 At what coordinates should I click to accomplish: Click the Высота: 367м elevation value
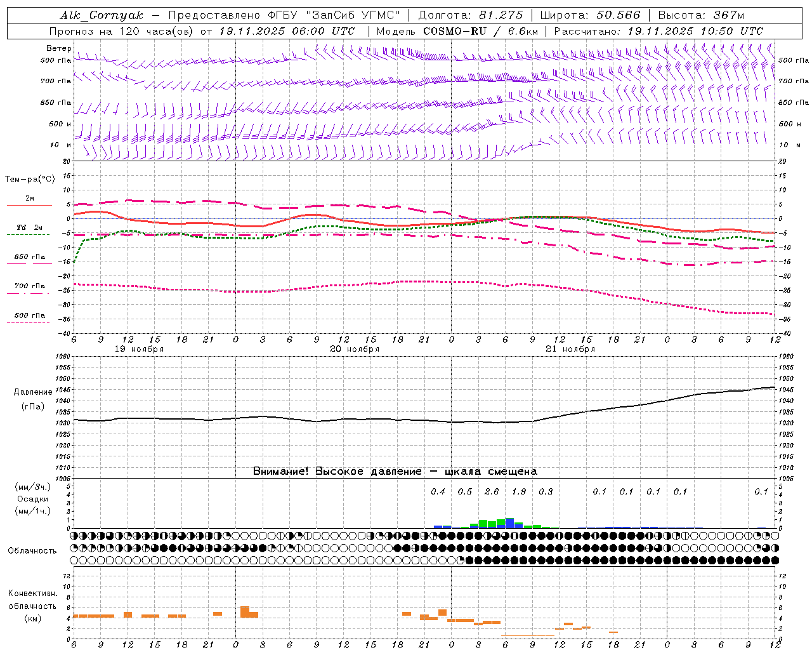coord(701,15)
